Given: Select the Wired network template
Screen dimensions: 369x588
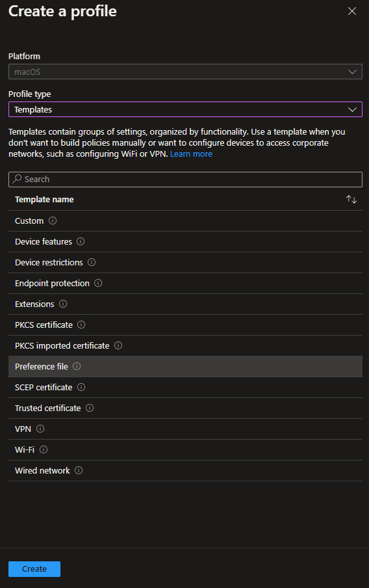Looking at the screenshot, I should 185,471.
